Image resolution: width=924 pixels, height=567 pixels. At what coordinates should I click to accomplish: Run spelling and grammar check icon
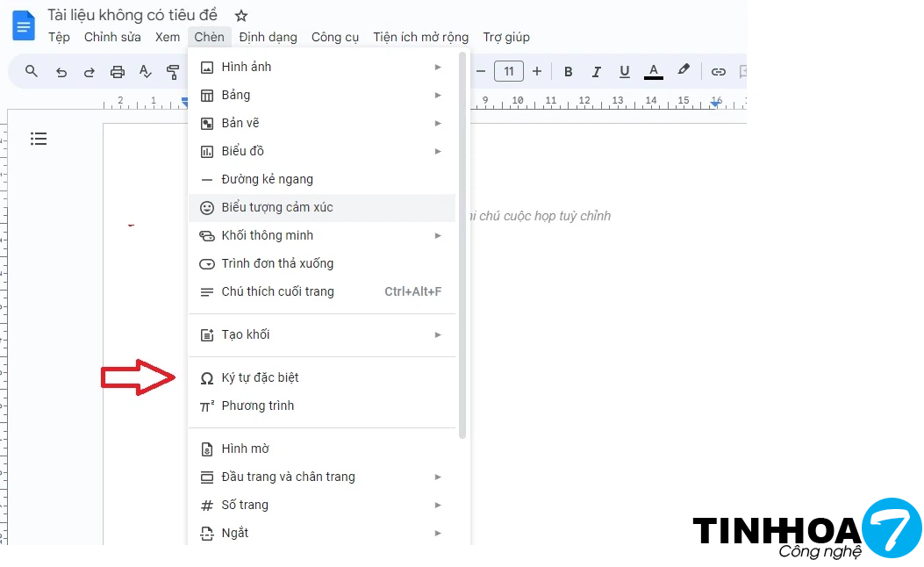[146, 72]
